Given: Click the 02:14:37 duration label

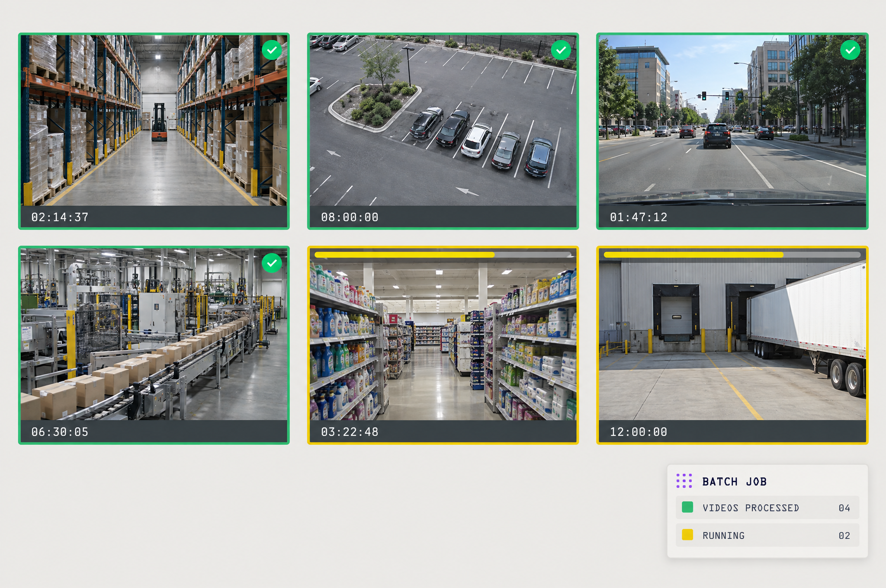Looking at the screenshot, I should coord(60,217).
